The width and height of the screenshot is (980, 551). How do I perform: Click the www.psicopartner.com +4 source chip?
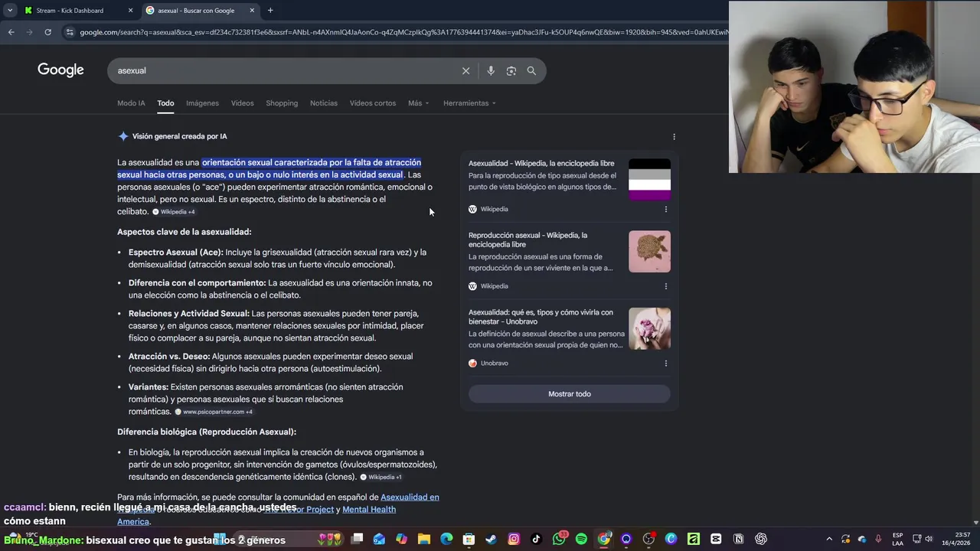[214, 412]
